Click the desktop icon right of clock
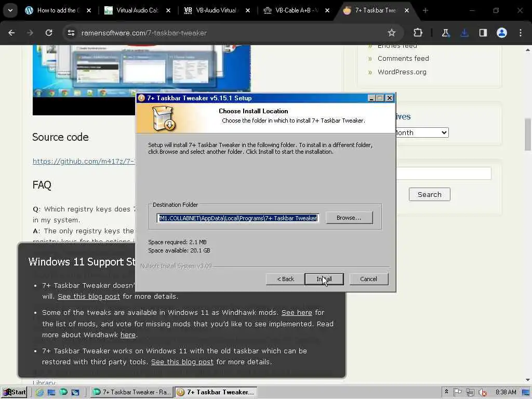The width and height of the screenshot is (532, 399). tap(526, 393)
